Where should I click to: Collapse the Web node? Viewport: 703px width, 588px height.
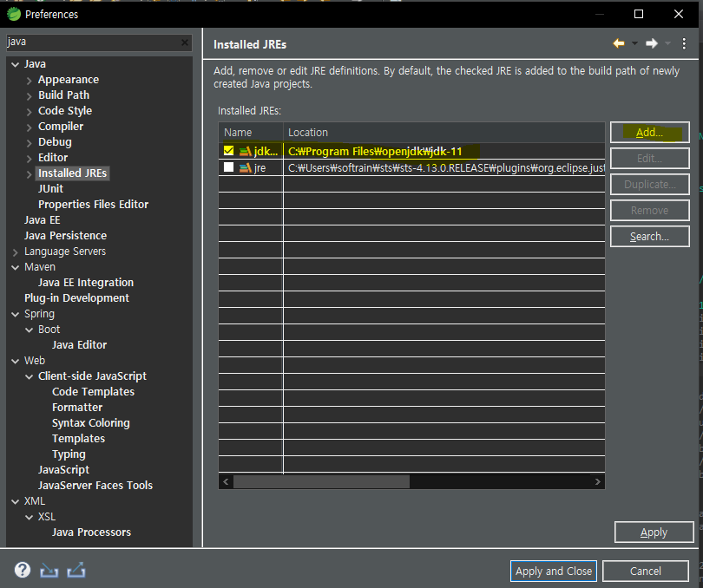coord(16,362)
